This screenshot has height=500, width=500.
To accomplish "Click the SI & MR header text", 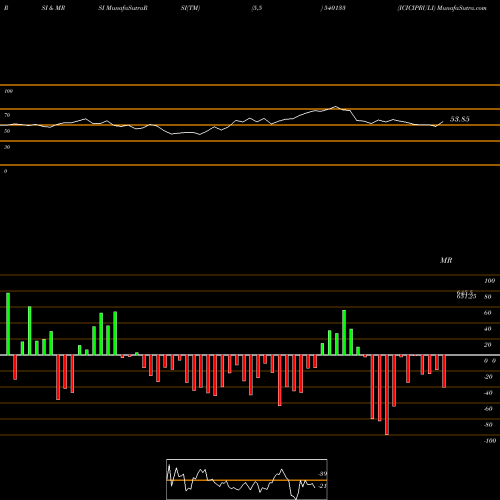I will [x=53, y=8].
